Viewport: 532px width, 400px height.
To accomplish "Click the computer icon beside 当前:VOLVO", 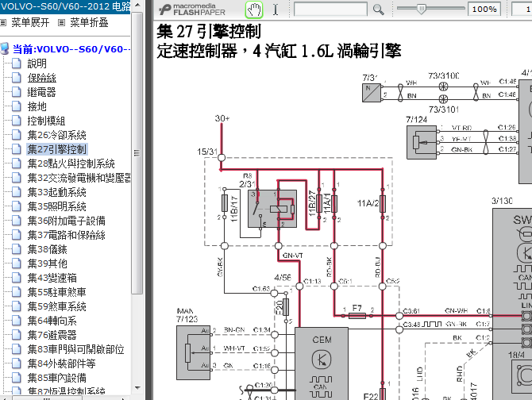I will (x=5, y=49).
